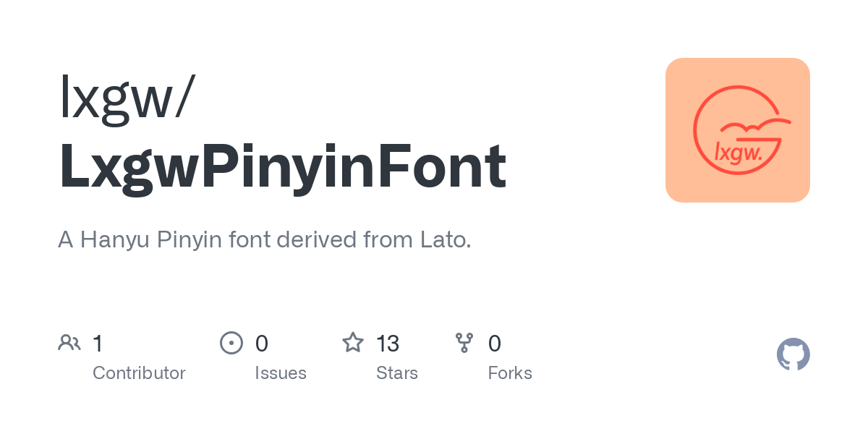Viewport: 868px width, 434px height.
Task: Click the GitHub octocat logo
Action: [793, 354]
